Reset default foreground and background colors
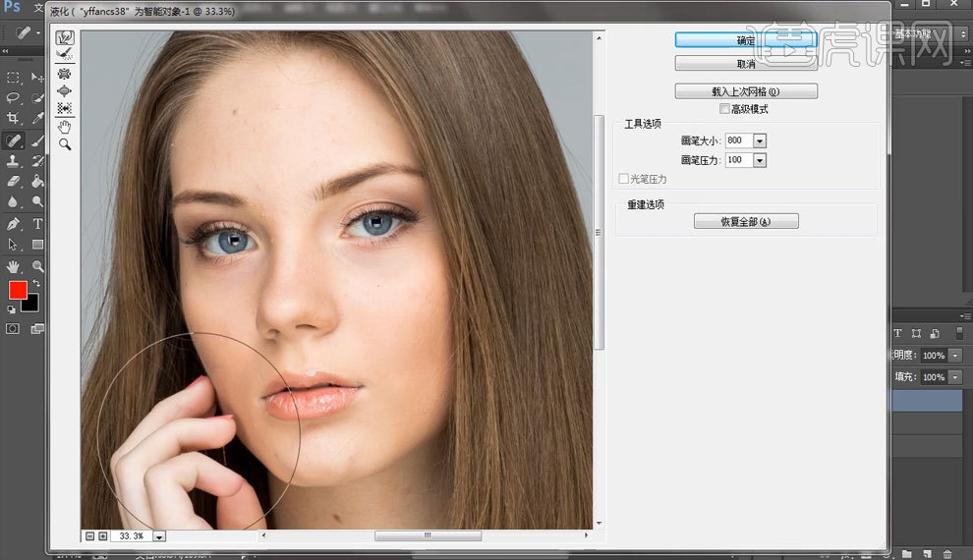The width and height of the screenshot is (973, 560). click(x=11, y=308)
